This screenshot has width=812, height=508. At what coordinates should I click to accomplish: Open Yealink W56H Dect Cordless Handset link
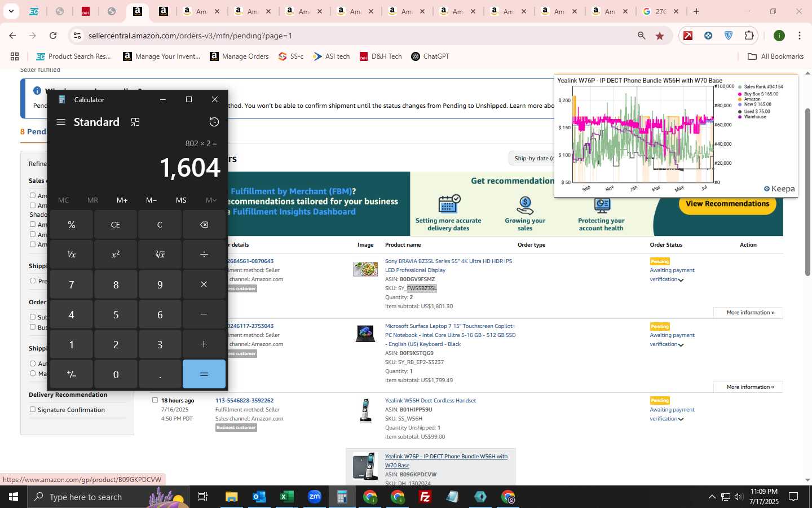[x=430, y=400]
